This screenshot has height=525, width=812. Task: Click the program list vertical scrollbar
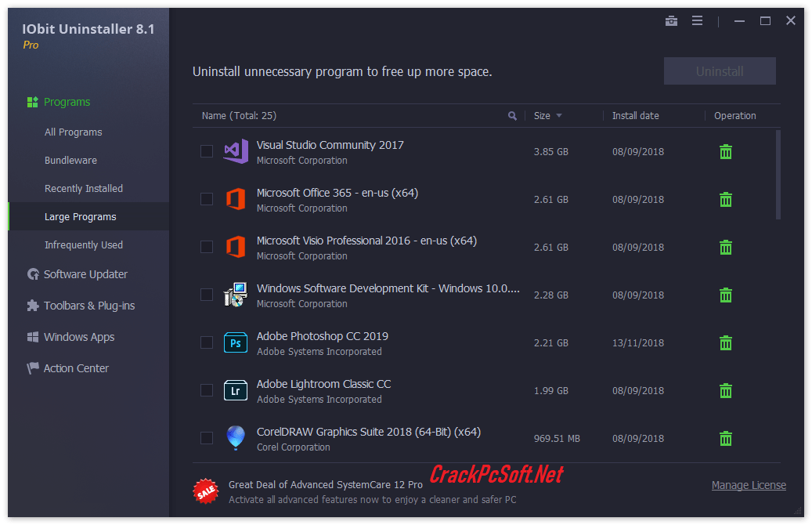coord(778,176)
